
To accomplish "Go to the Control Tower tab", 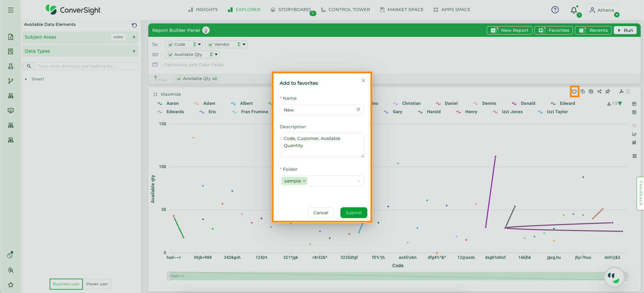I will coord(345,10).
